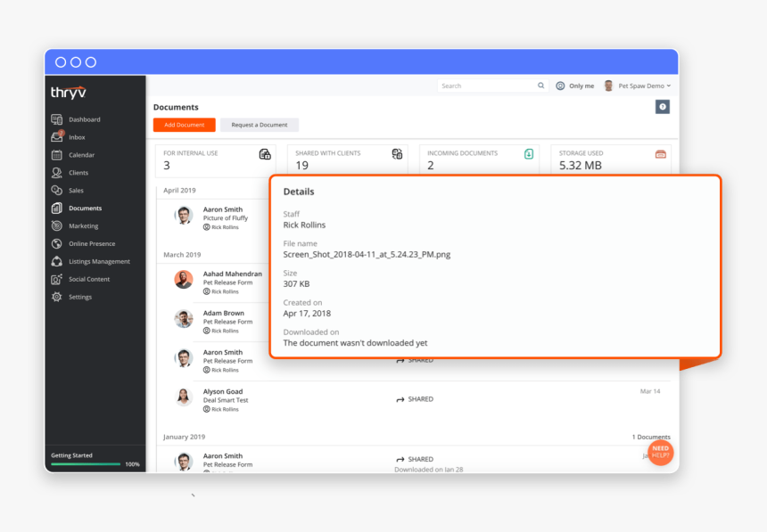This screenshot has width=767, height=532.
Task: Go to Dashboard in the sidebar
Action: pos(84,119)
